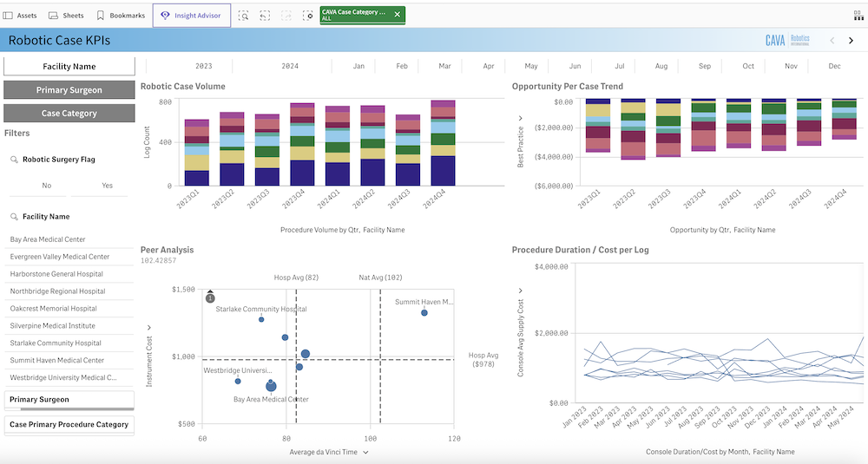Image resolution: width=868 pixels, height=464 pixels.
Task: Toggle the 2024 year filter
Action: pyautogui.click(x=290, y=66)
